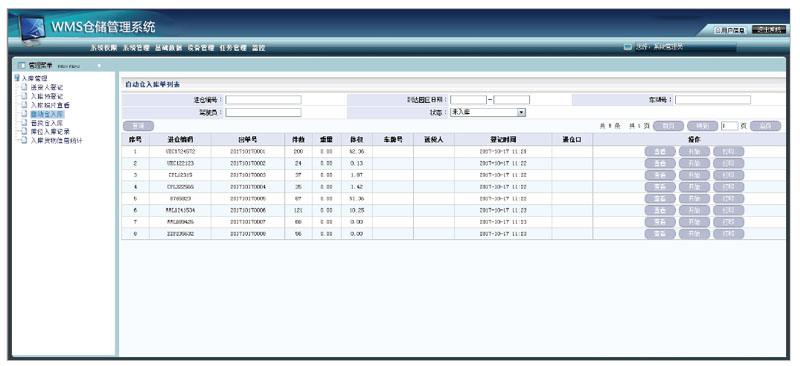Click the document icon beside 入库照片查看
The image size is (800, 366).
tap(24, 105)
